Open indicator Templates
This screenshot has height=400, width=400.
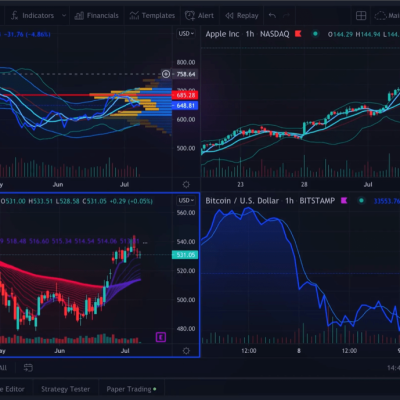152,15
